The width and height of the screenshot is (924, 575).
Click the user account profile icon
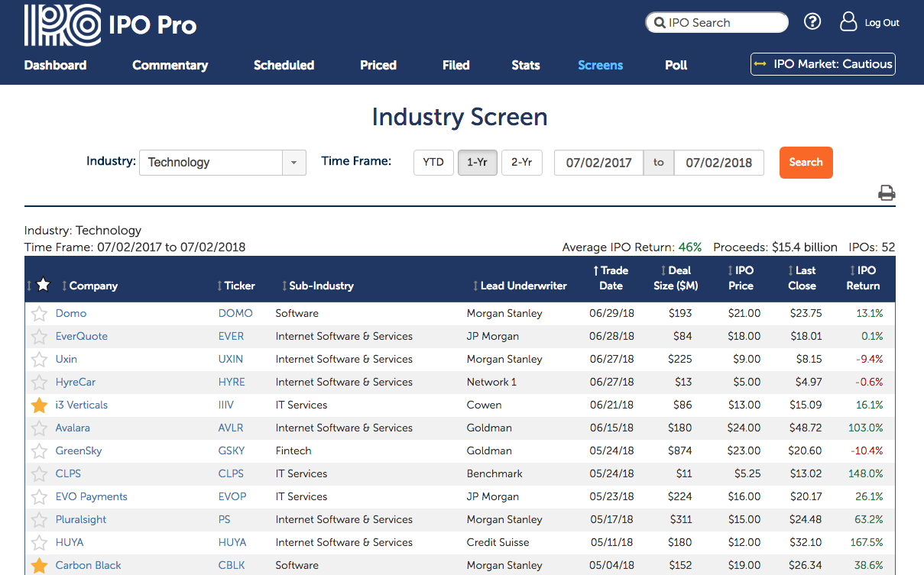pyautogui.click(x=848, y=21)
